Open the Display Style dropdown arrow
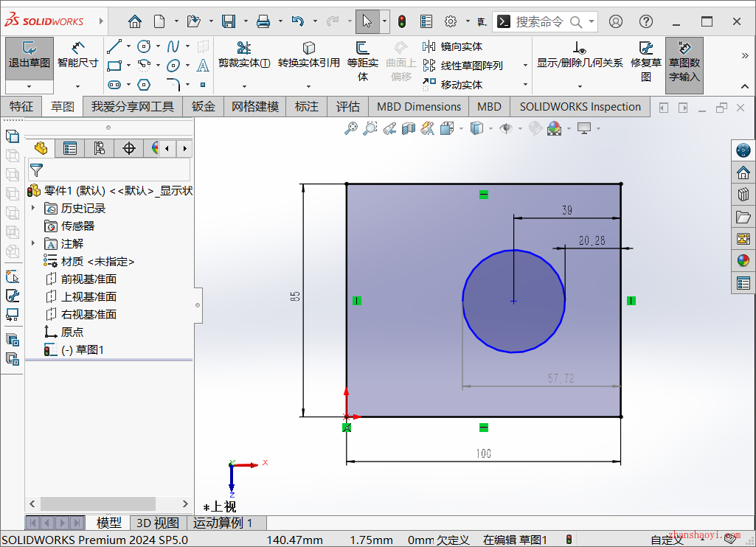756x547 pixels. click(490, 128)
